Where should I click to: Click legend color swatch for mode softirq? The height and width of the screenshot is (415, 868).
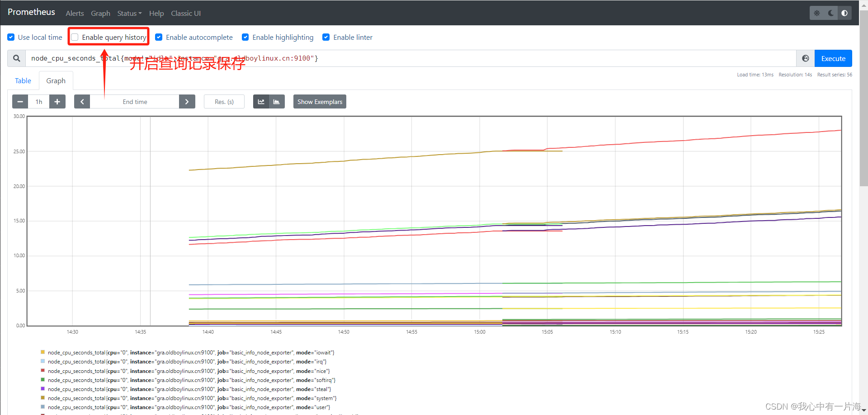(x=42, y=380)
